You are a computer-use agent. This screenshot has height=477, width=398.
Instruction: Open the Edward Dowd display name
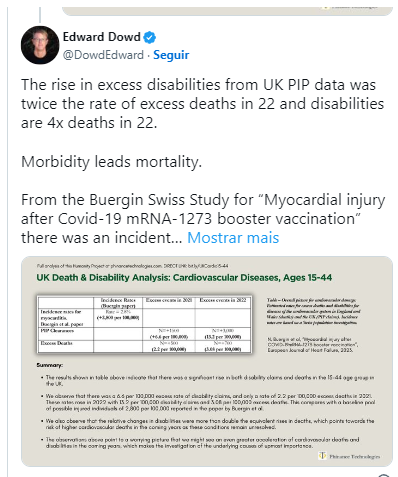point(101,37)
